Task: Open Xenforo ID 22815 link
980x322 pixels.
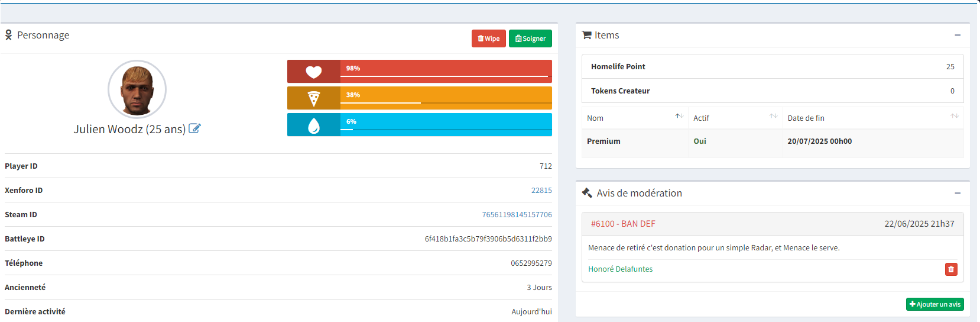Action: (x=541, y=191)
